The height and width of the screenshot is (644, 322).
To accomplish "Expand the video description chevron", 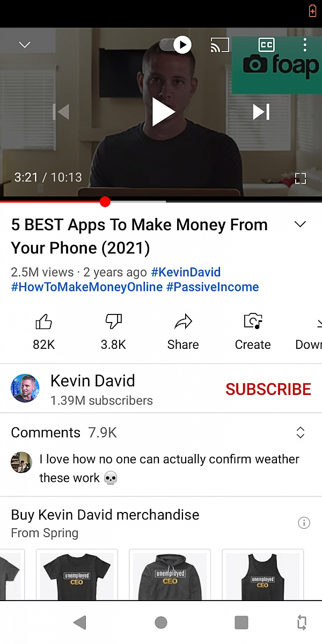I will (x=301, y=224).
